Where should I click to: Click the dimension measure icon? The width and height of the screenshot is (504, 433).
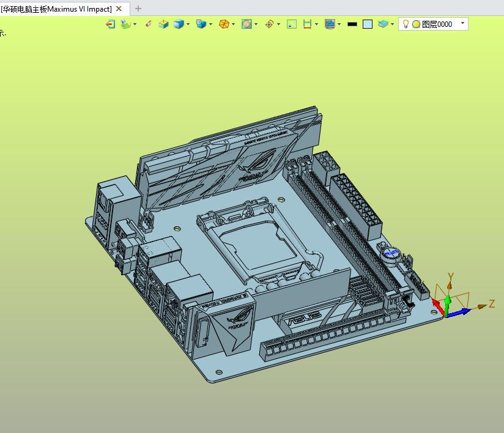[x=307, y=24]
